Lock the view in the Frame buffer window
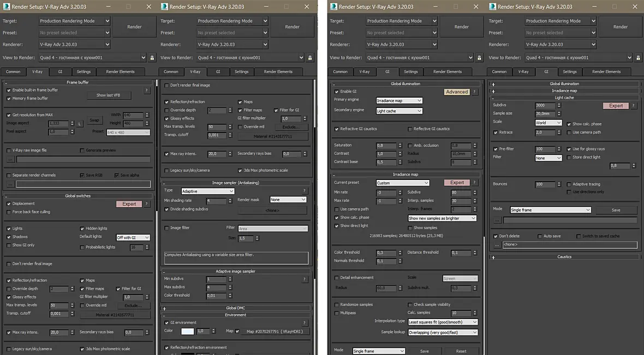This screenshot has width=644, height=355. (x=152, y=58)
